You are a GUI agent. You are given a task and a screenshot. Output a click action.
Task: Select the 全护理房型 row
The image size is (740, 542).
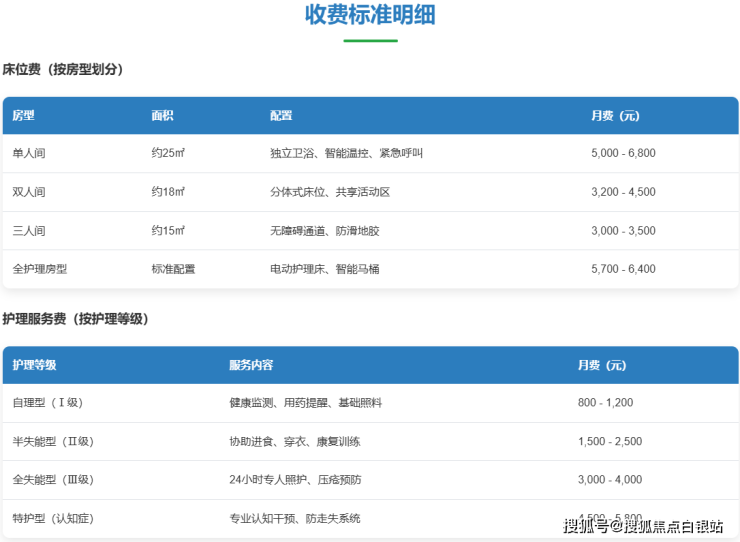pos(40,269)
